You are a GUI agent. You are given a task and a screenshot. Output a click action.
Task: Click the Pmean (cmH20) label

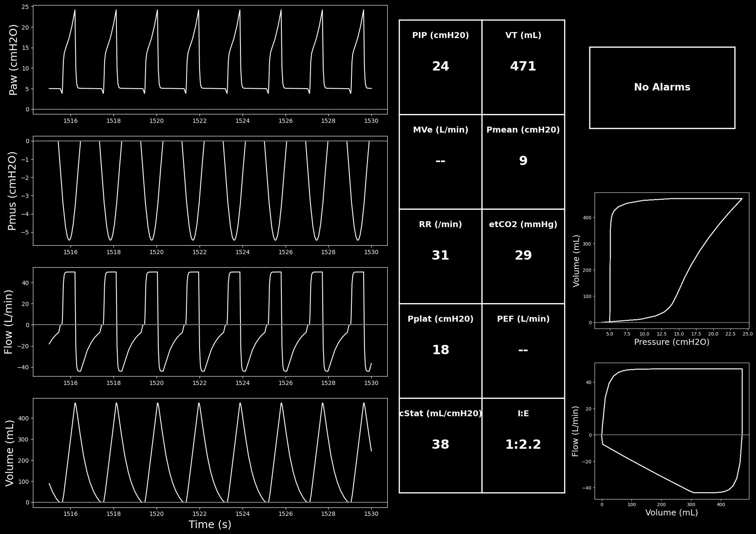pos(523,130)
